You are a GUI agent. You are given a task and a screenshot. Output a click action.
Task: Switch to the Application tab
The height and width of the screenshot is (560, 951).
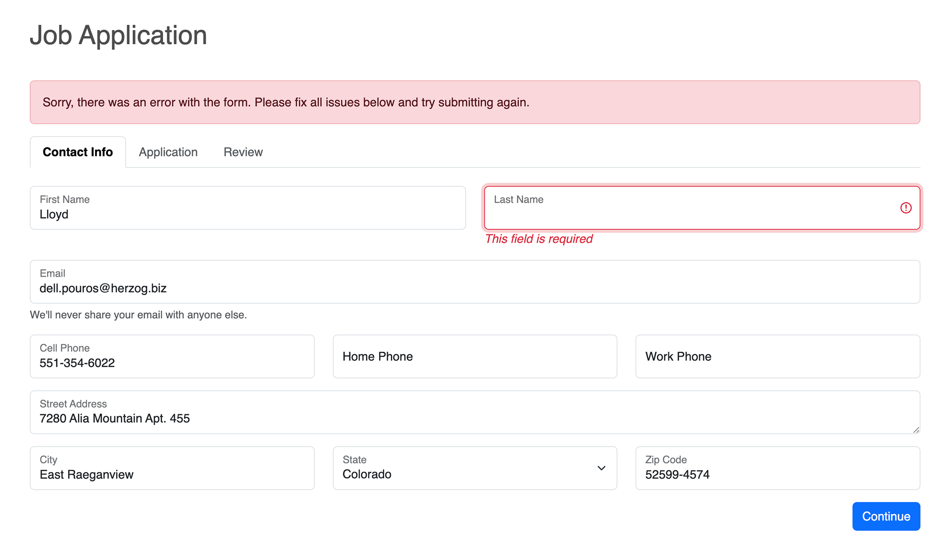pos(168,152)
